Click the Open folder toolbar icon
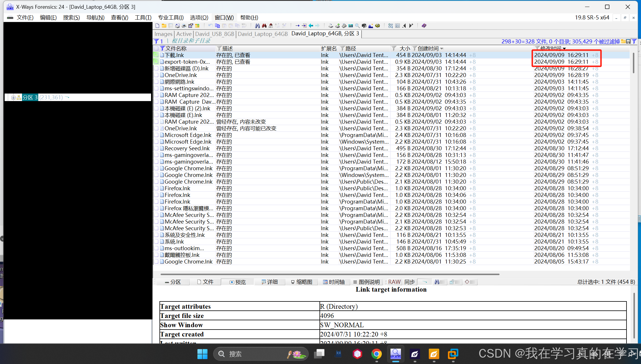The height and width of the screenshot is (364, 641). coord(164,26)
